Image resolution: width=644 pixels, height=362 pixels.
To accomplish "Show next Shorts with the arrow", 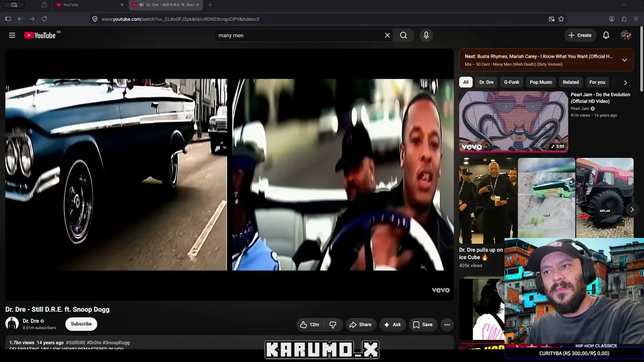I will [x=632, y=210].
